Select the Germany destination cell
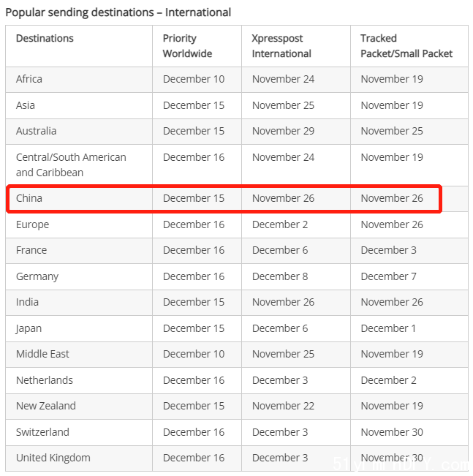This screenshot has width=473, height=476. click(x=37, y=276)
